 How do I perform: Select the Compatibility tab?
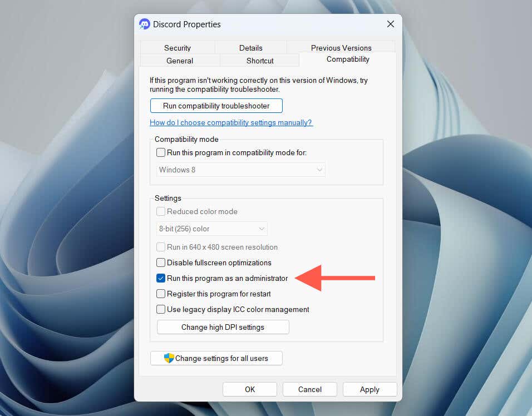point(348,60)
